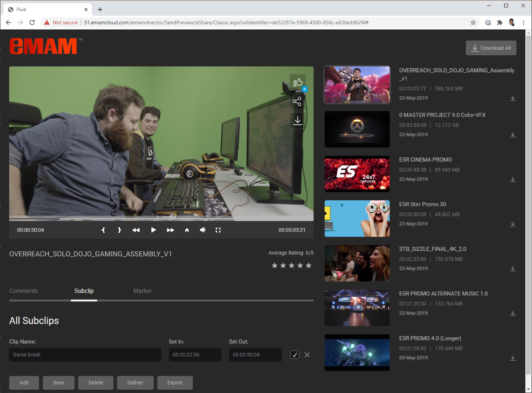Download the ESR Stirr Promo 30 asset
This screenshot has width=532, height=393.
click(513, 224)
